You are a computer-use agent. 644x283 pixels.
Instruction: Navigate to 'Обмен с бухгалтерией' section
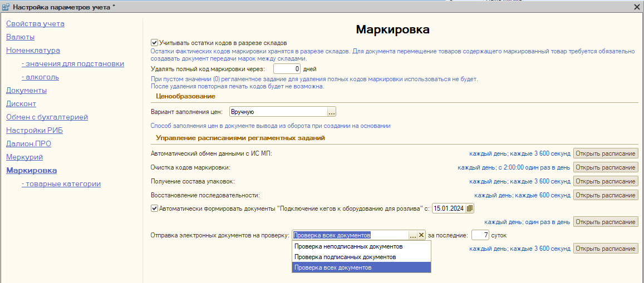point(47,117)
